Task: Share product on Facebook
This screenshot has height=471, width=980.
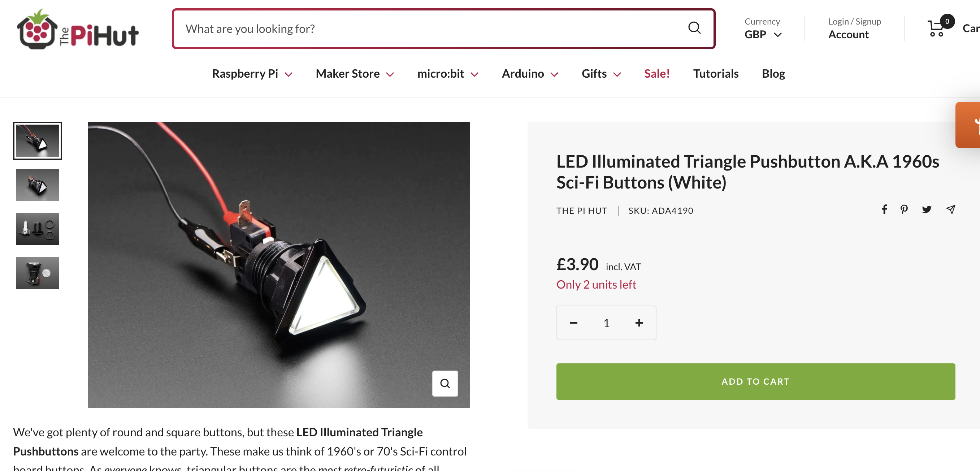Action: tap(884, 209)
